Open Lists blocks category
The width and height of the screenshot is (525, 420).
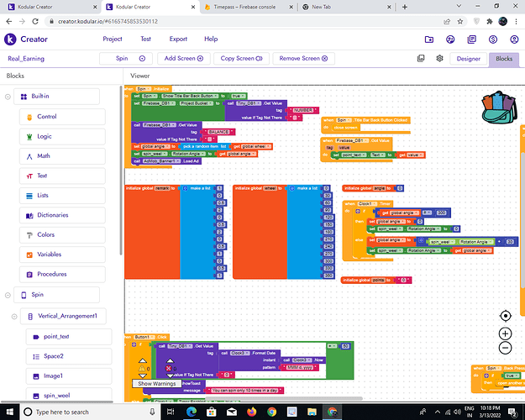[x=62, y=195]
